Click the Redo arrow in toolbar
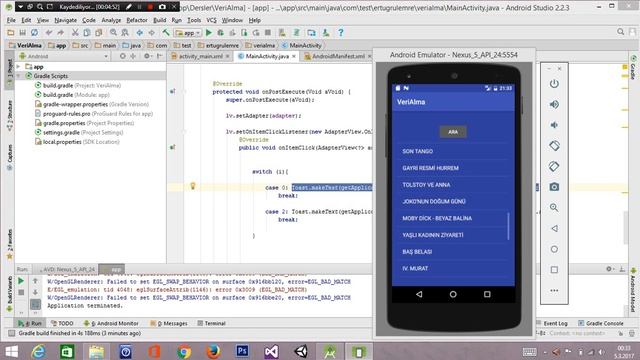The image size is (640, 360). [x=60, y=33]
